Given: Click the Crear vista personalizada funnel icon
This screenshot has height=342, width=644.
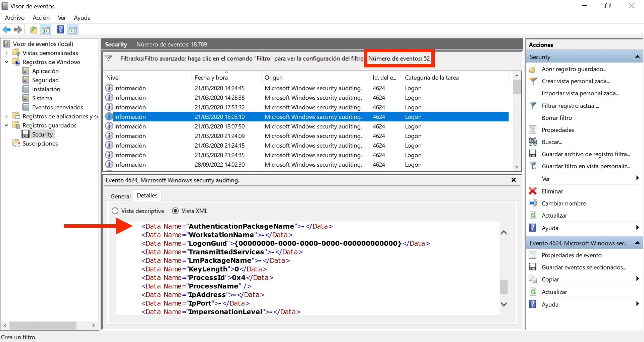Looking at the screenshot, I should pyautogui.click(x=533, y=81).
